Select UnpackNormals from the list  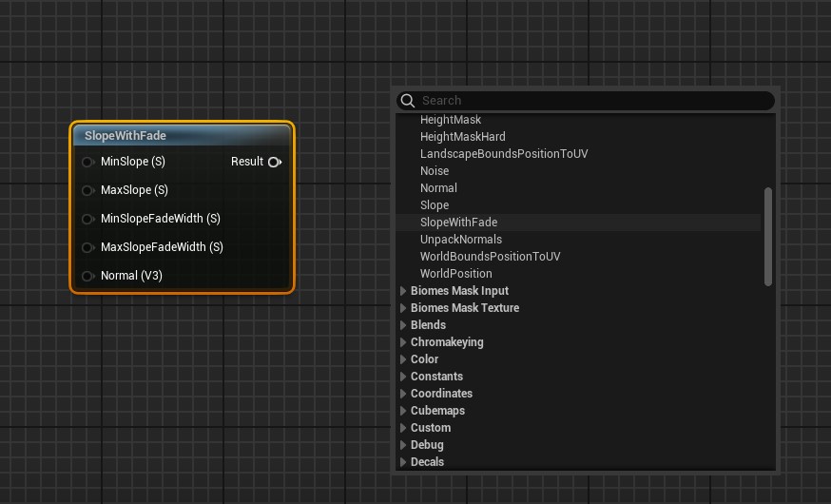[460, 240]
